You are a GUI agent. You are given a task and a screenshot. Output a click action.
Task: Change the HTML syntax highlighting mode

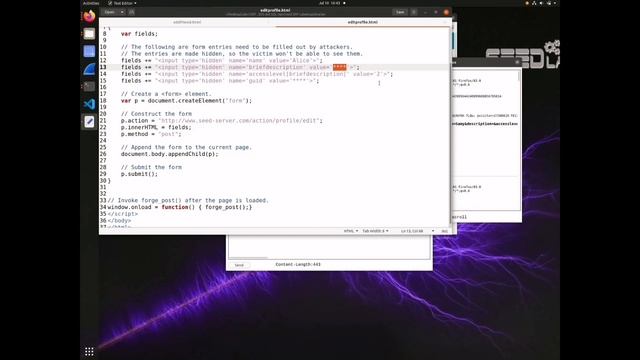click(x=351, y=231)
